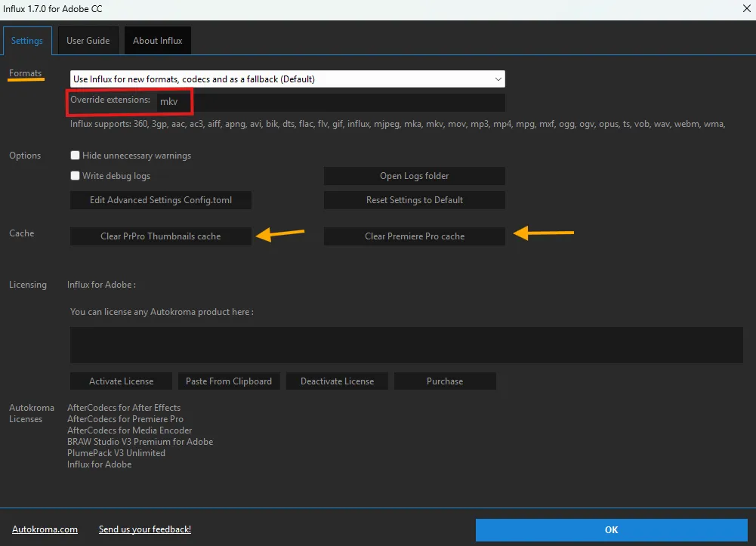
Task: Click the 'Influx supports:' formats list text
Action: pos(398,124)
